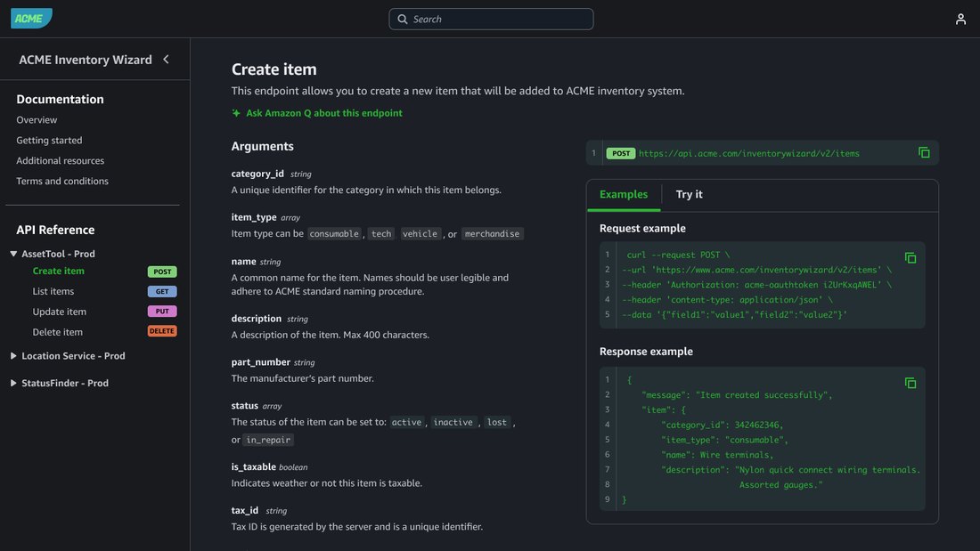
Task: Expand the StatusFinder - Prod section
Action: click(13, 383)
